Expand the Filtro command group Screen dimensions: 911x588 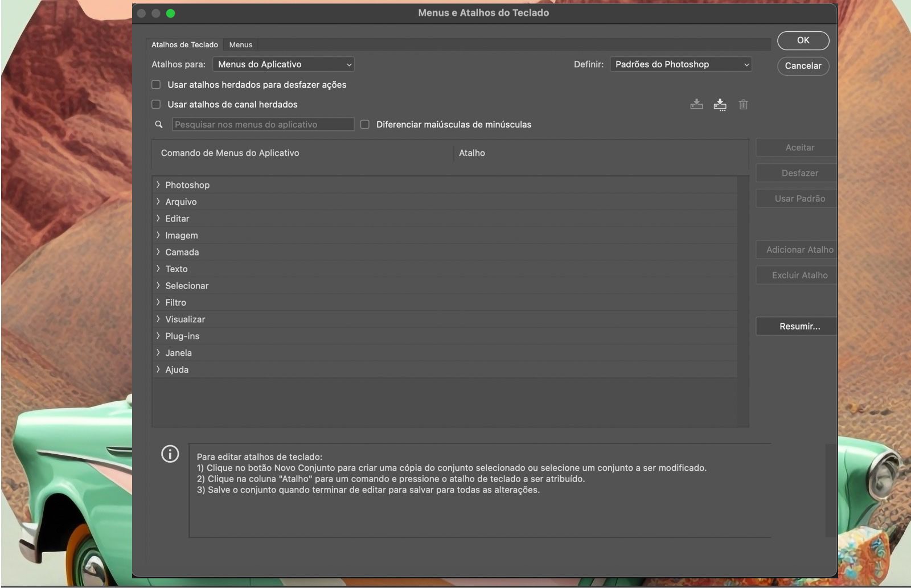tap(158, 302)
